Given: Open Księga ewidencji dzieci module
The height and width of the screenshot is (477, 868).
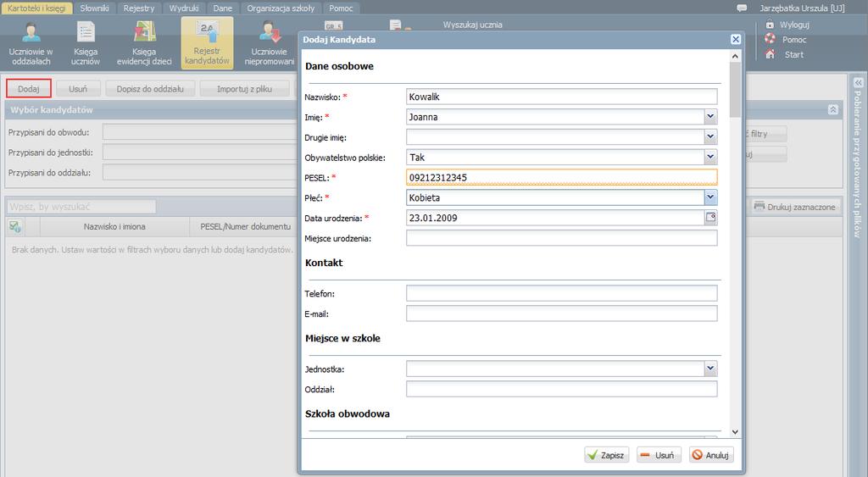Looking at the screenshot, I should pos(144,43).
